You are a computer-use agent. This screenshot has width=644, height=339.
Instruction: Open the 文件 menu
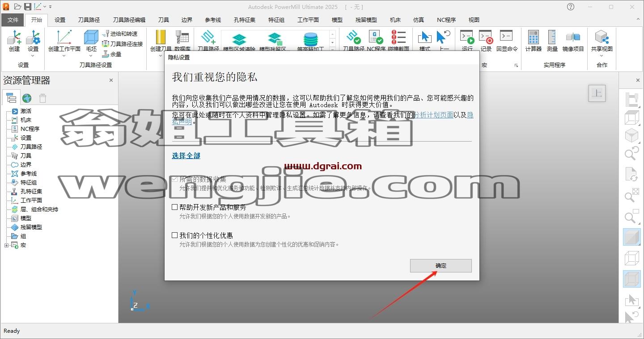(x=13, y=20)
